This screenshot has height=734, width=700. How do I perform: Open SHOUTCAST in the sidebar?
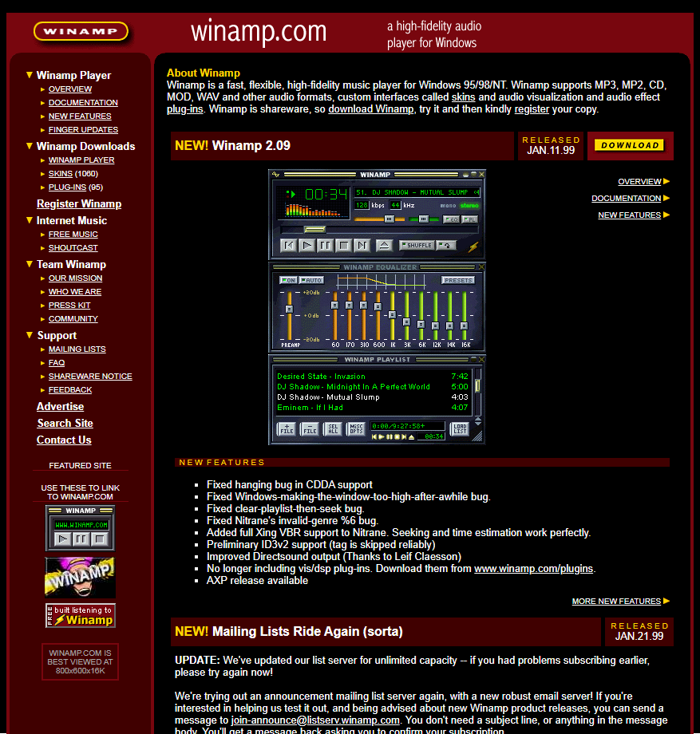tap(73, 247)
